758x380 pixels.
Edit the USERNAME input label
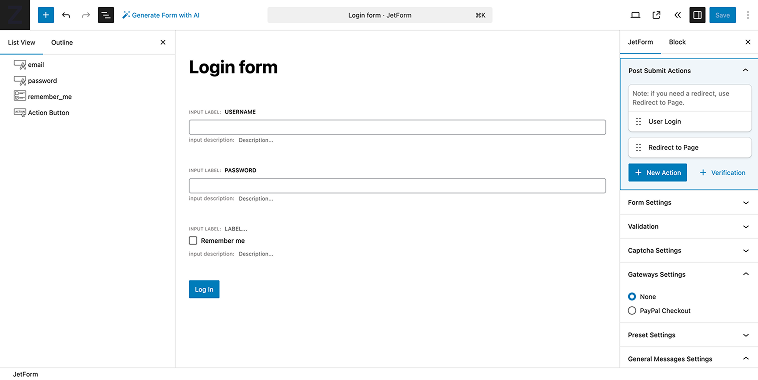coord(240,112)
